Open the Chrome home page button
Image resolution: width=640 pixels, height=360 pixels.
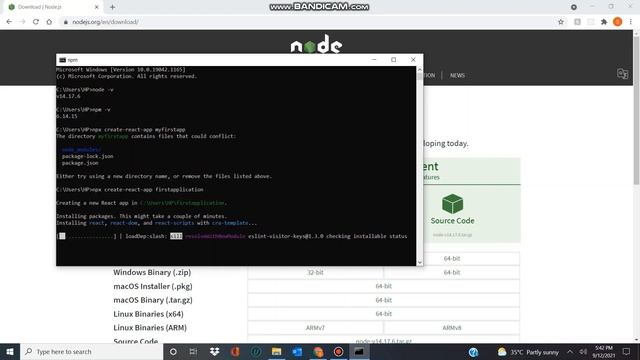(49, 22)
